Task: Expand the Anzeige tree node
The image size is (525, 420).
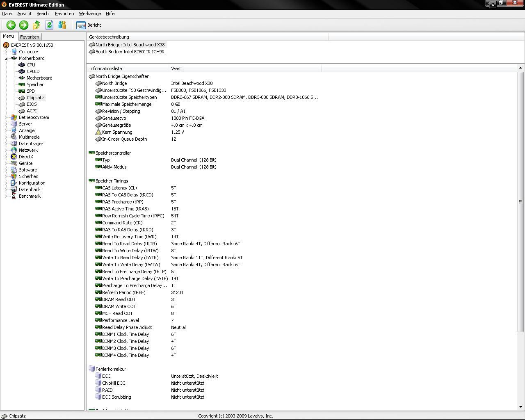Action: pyautogui.click(x=6, y=130)
